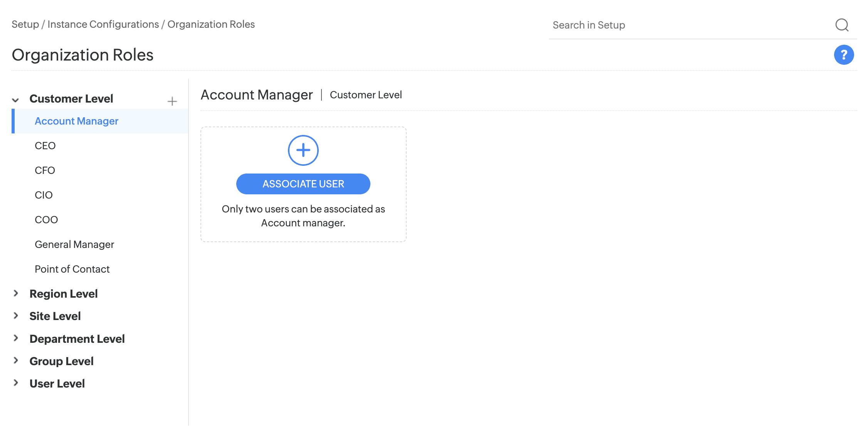The image size is (868, 428).
Task: Choose the COO role
Action: coord(46,220)
